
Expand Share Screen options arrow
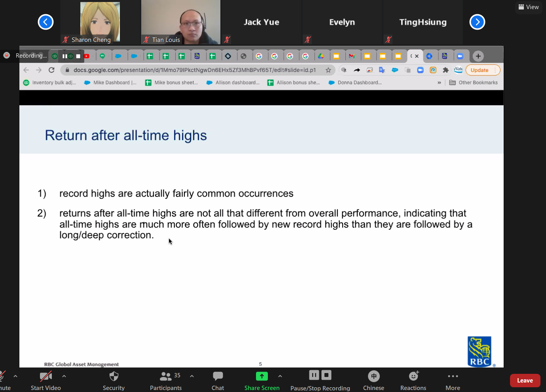(x=280, y=376)
